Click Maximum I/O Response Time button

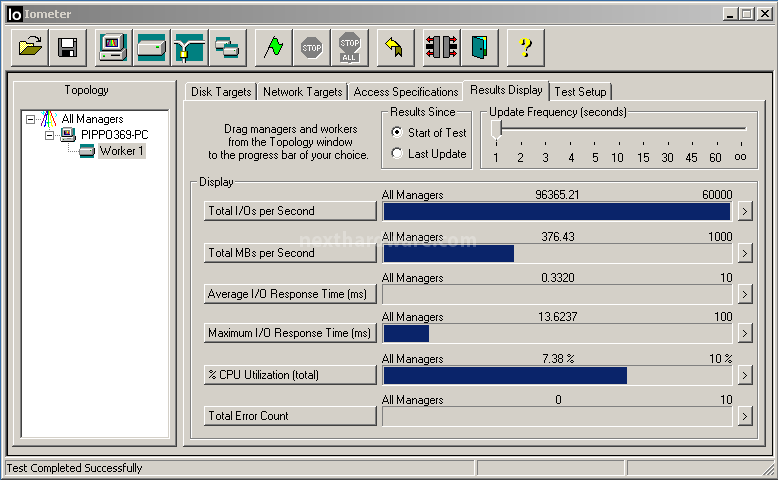tap(290, 333)
